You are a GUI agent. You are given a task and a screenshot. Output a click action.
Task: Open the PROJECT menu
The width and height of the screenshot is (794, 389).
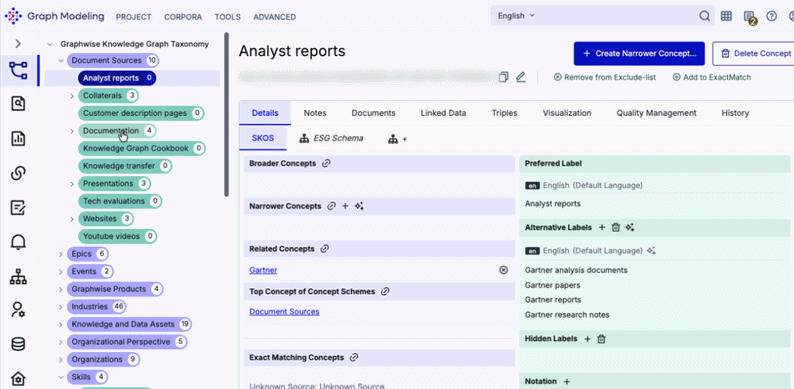pos(134,17)
